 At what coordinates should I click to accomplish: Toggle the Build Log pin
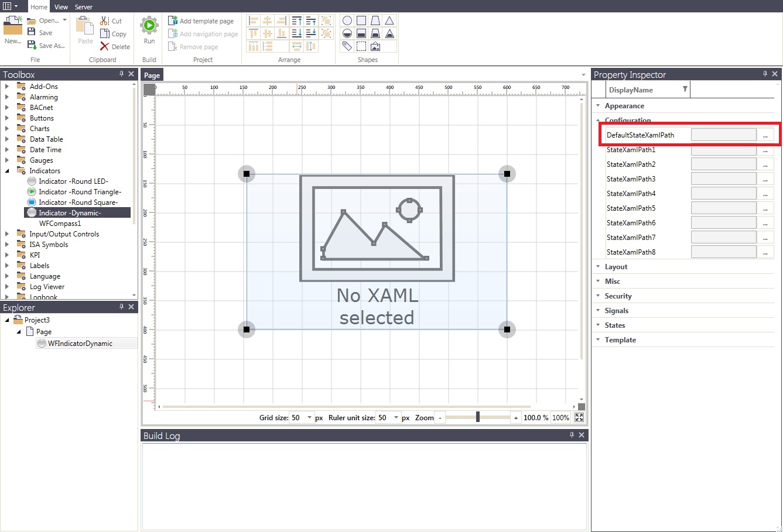[x=572, y=435]
